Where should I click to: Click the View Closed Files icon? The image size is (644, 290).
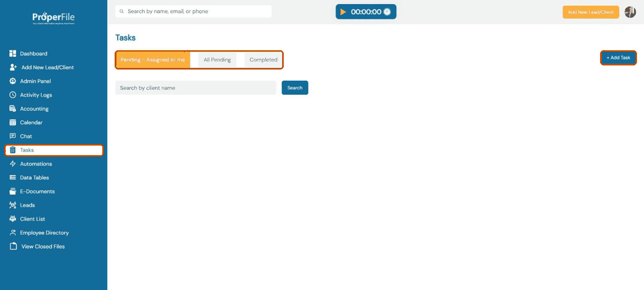[x=13, y=247]
